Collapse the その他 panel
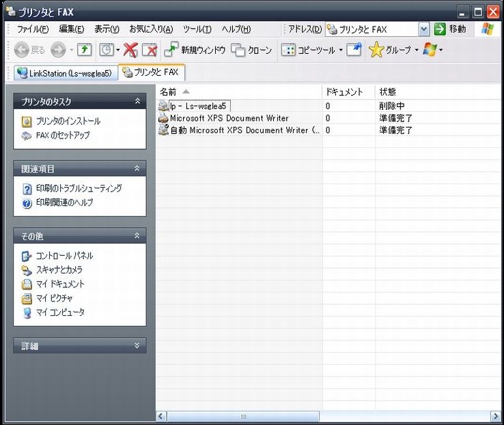 (x=137, y=235)
